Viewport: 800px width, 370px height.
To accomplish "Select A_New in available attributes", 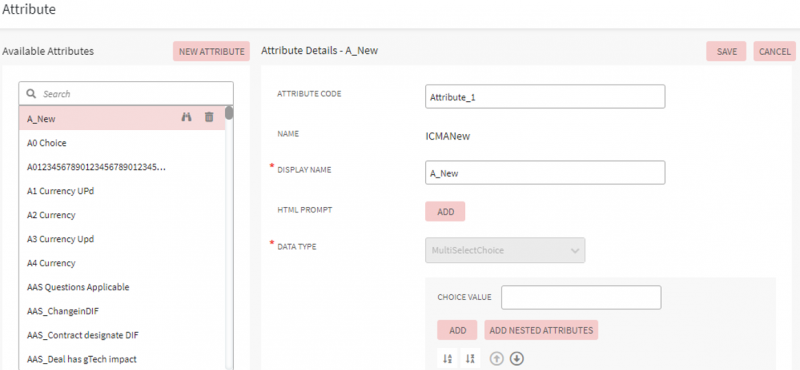I will [x=122, y=118].
